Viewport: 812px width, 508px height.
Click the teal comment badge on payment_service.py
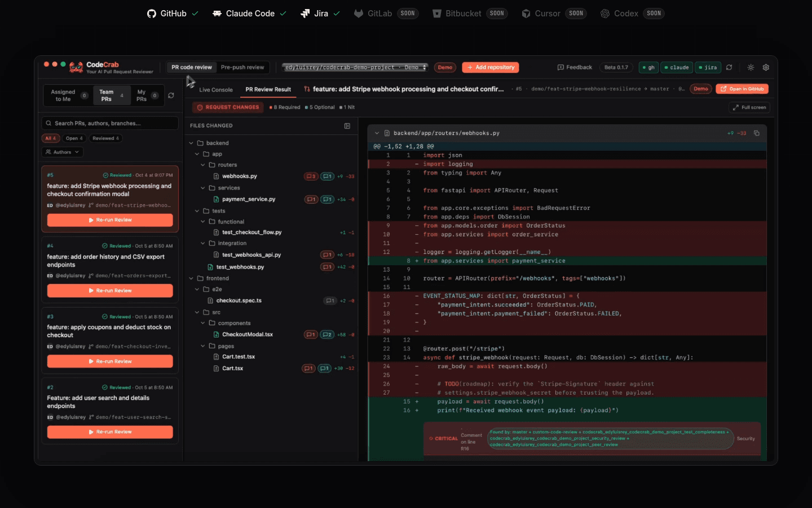coord(327,199)
